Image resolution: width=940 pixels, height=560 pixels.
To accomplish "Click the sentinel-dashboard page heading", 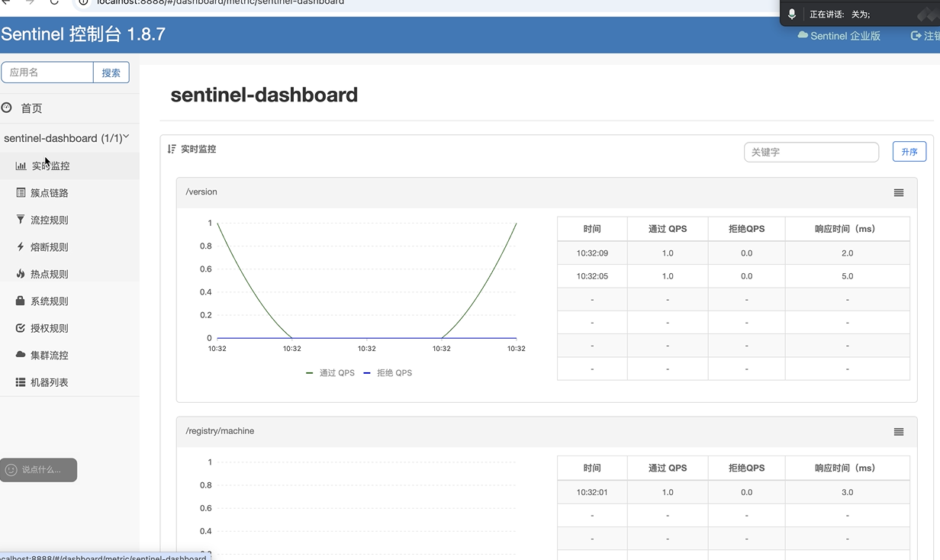I will [264, 95].
